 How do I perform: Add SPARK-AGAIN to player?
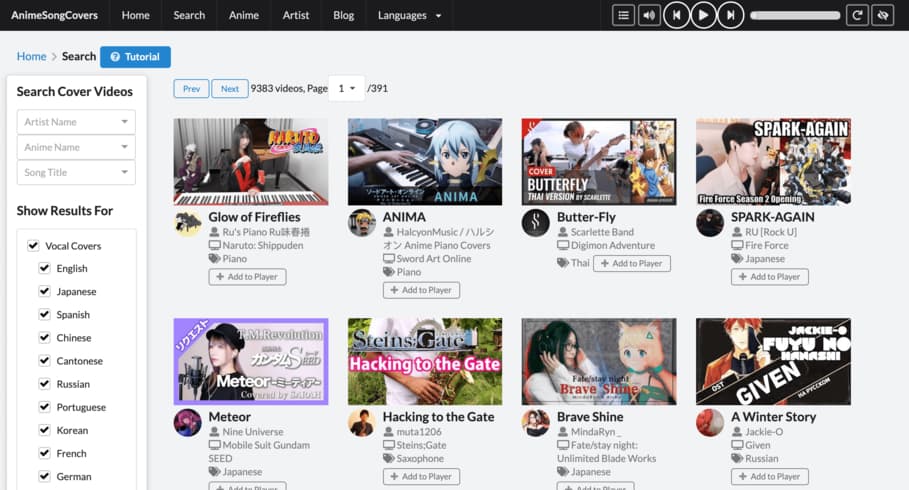pos(770,277)
